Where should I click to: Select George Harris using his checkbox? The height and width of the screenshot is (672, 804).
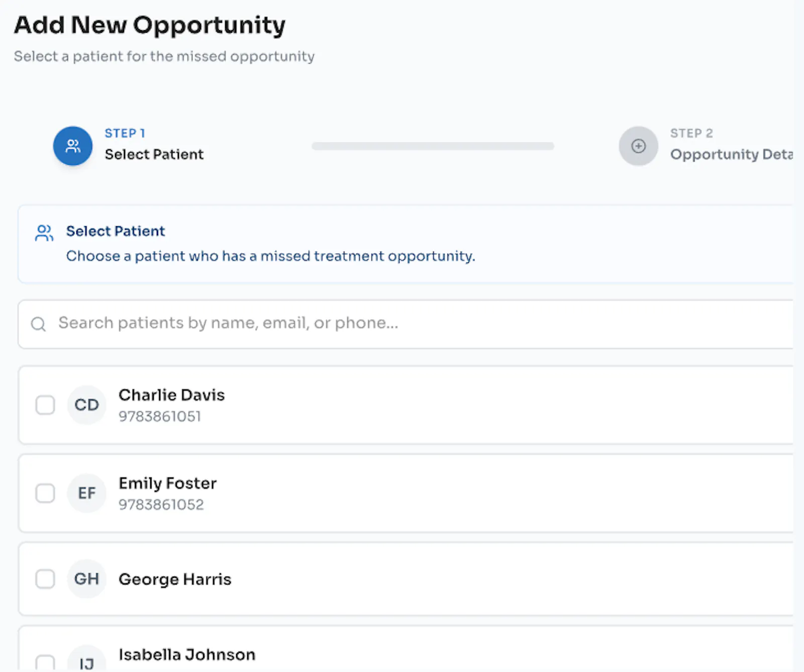click(45, 579)
